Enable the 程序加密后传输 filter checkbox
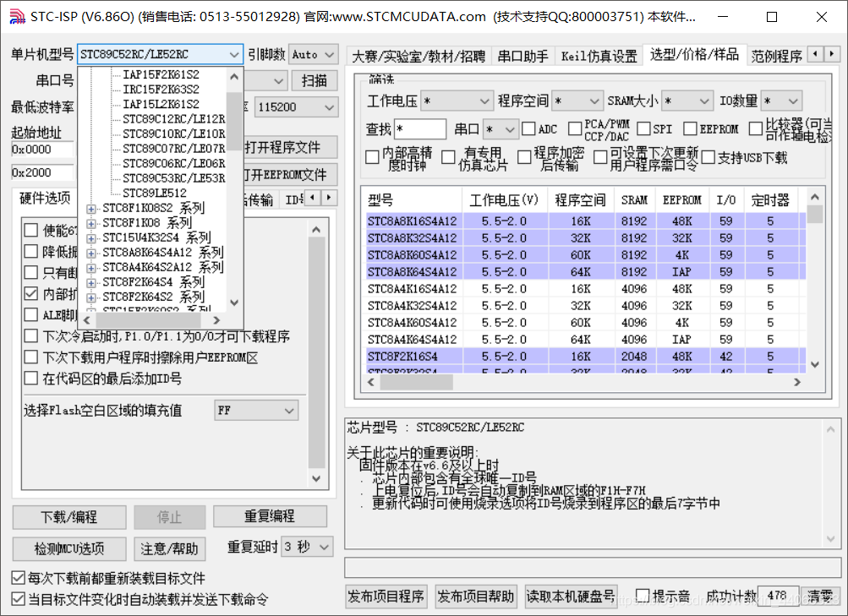This screenshot has height=616, width=848. click(524, 158)
